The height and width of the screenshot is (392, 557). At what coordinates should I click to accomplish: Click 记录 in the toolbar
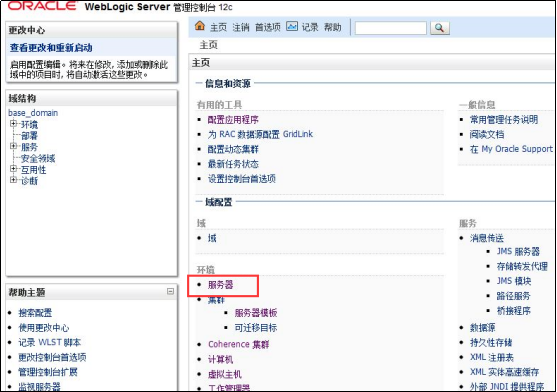(310, 27)
